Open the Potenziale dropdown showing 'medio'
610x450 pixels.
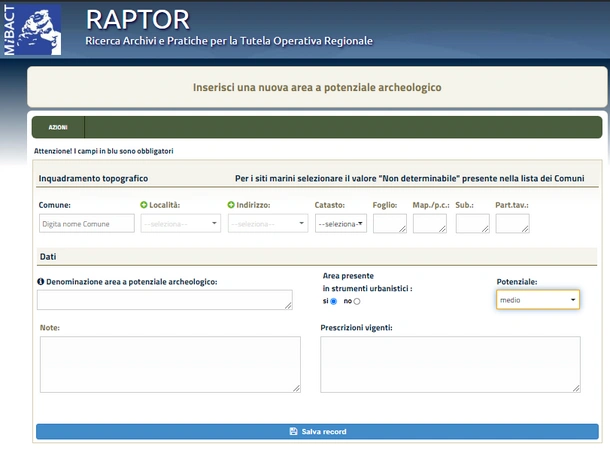coord(537,299)
